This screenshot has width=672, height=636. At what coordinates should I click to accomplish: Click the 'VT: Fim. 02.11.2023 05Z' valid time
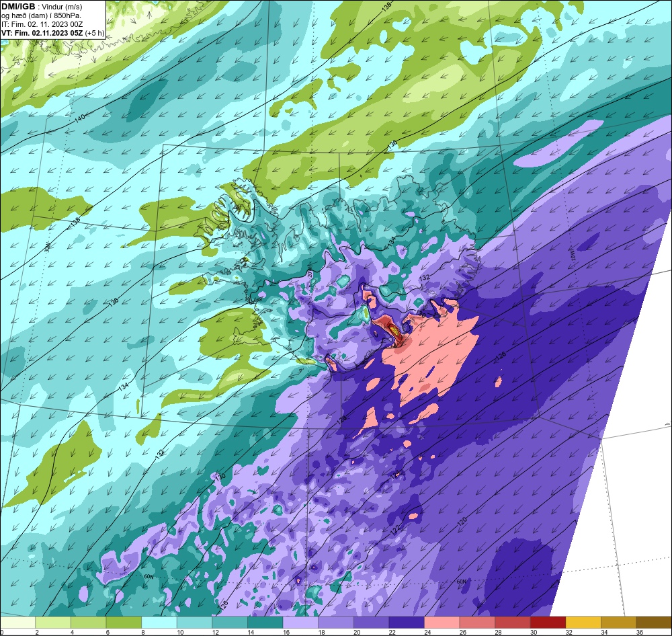point(42,33)
